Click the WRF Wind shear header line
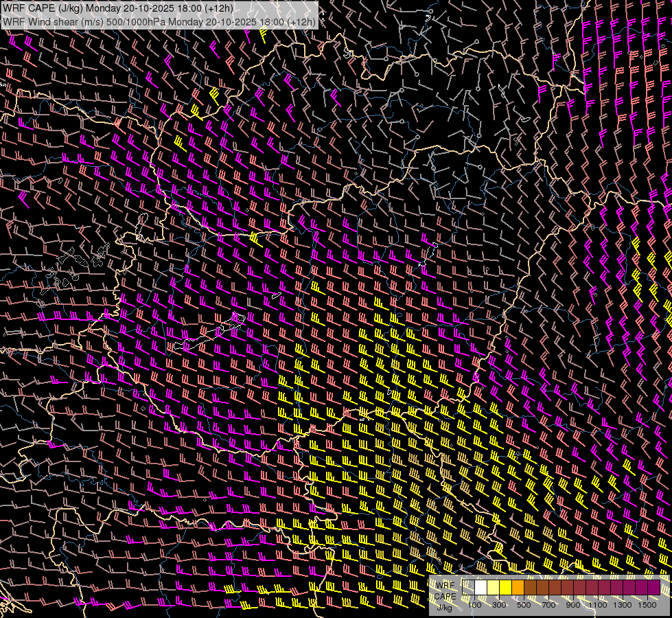The height and width of the screenshot is (618, 672). click(159, 21)
